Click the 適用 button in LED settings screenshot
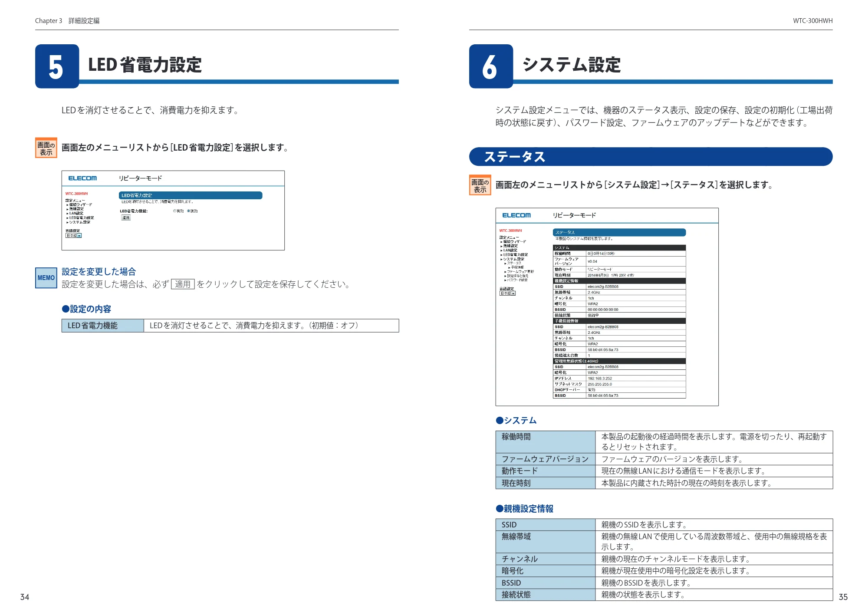Viewport: 868px width, 616px height. coord(126,217)
